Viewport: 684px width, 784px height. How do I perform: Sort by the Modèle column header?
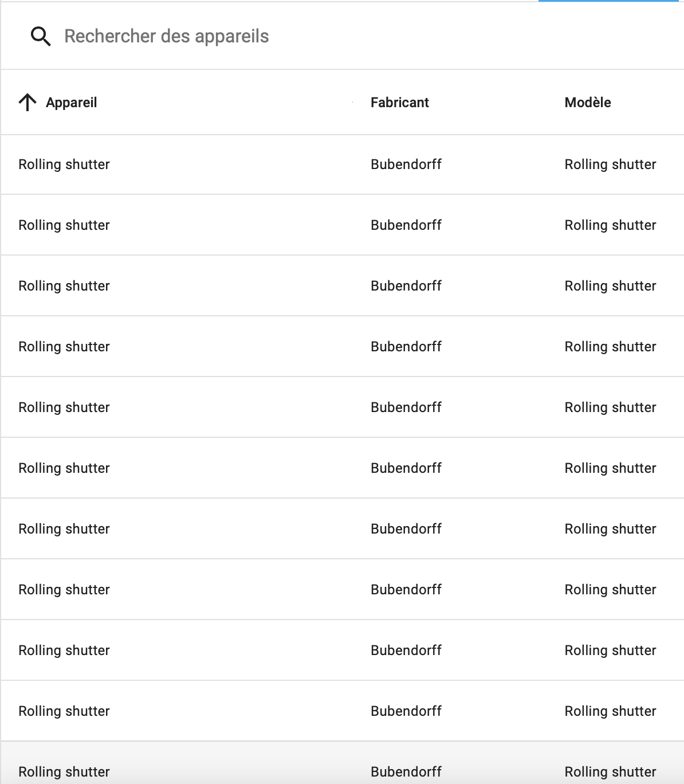tap(587, 103)
